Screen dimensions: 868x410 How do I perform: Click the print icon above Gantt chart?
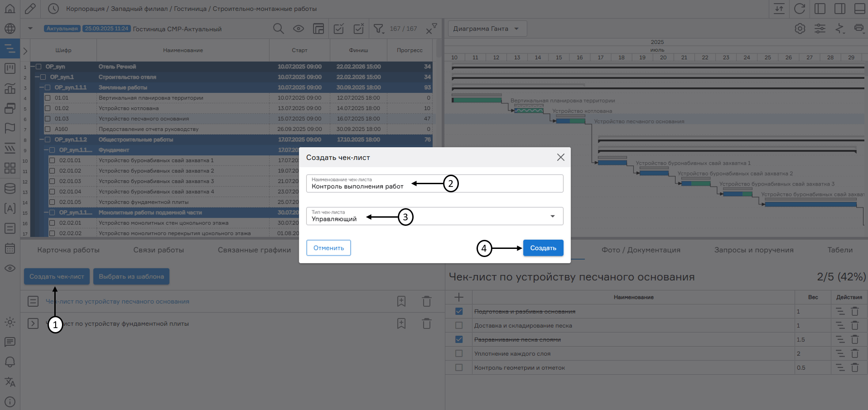coord(858,29)
